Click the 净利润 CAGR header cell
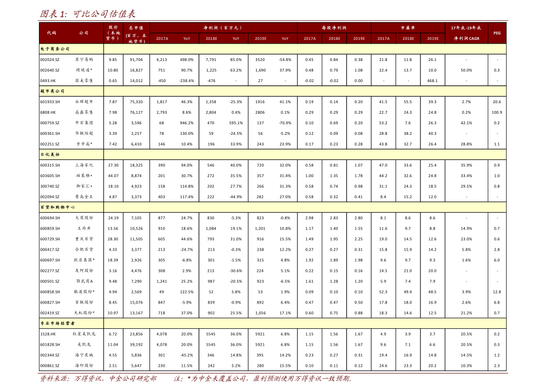546x392 pixels. [x=466, y=39]
